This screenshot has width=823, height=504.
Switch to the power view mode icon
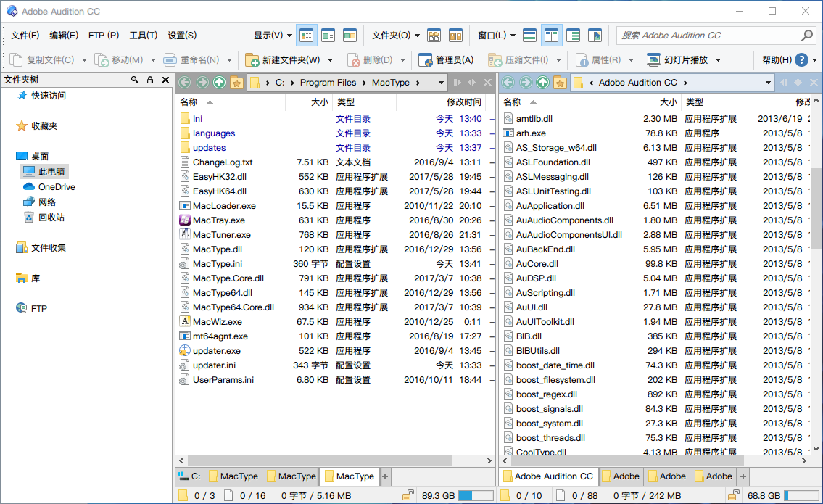(x=328, y=36)
